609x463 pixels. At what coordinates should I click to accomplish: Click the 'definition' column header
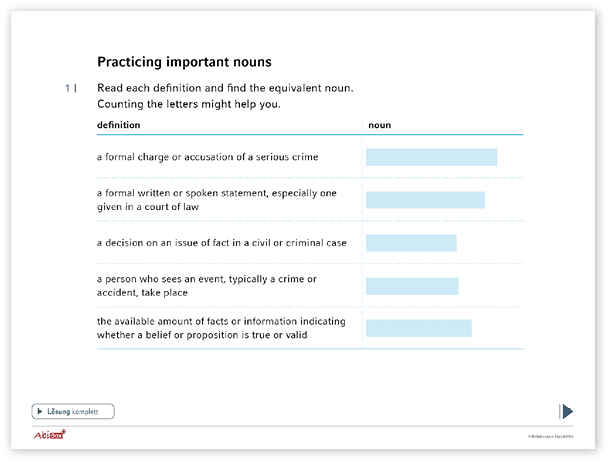click(x=118, y=125)
